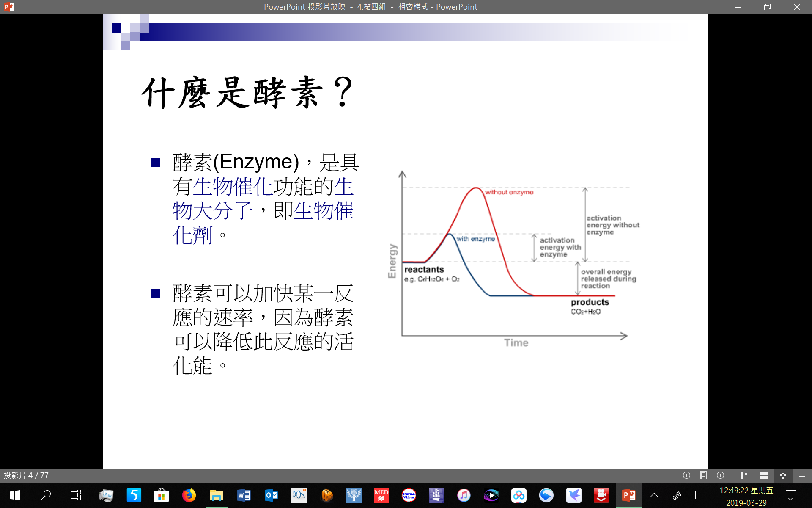Start Slide Show view icon
812x508 pixels.
pos(802,475)
